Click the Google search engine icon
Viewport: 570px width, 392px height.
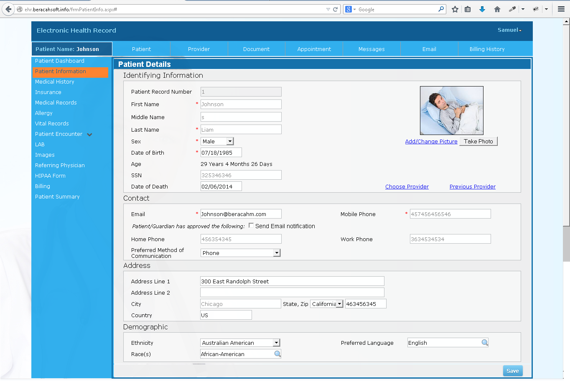(349, 9)
